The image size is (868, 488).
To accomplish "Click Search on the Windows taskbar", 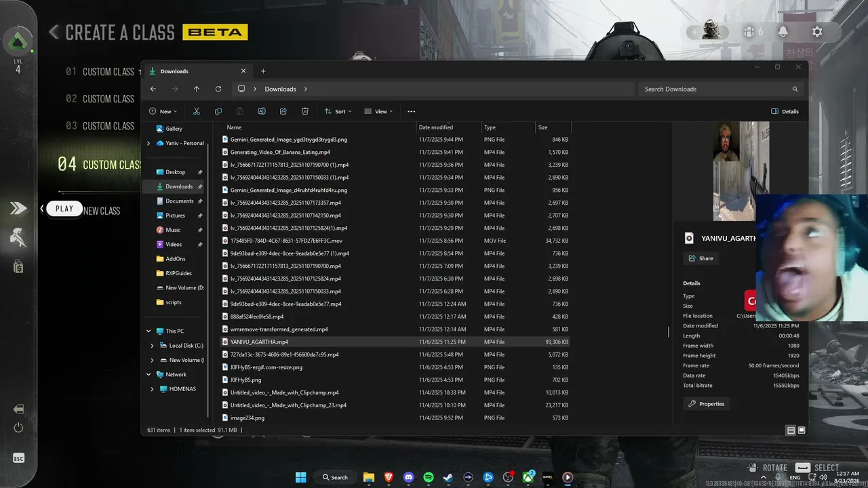I will (335, 477).
